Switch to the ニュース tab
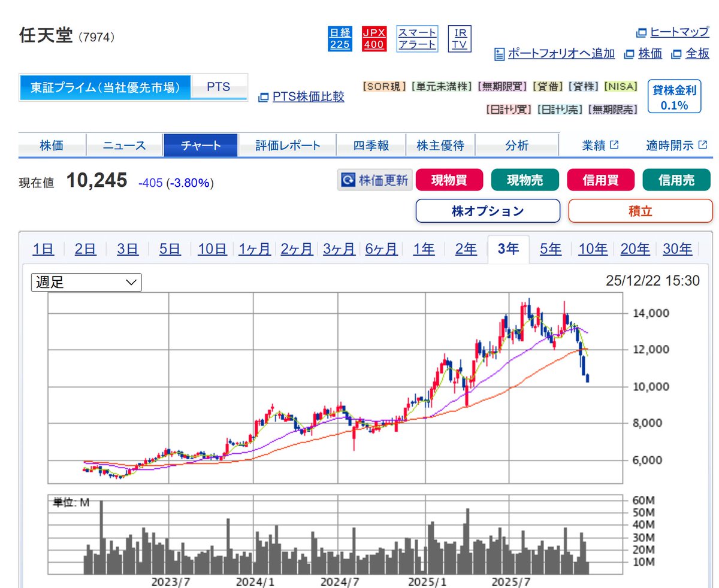 [124, 145]
